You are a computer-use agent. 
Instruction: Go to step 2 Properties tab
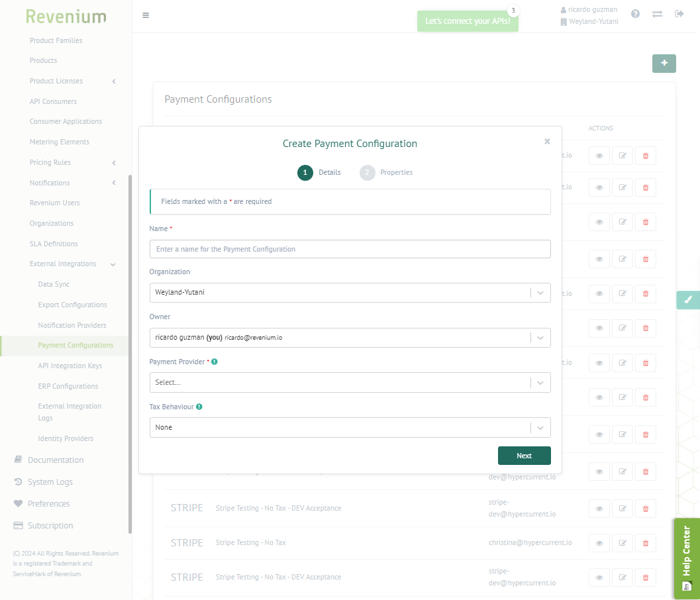pyautogui.click(x=387, y=173)
